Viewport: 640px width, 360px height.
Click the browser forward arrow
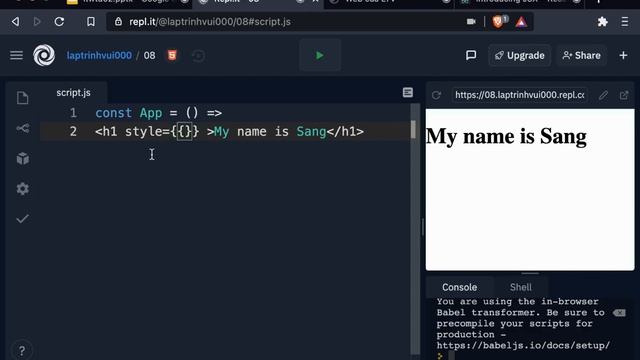coord(37,22)
